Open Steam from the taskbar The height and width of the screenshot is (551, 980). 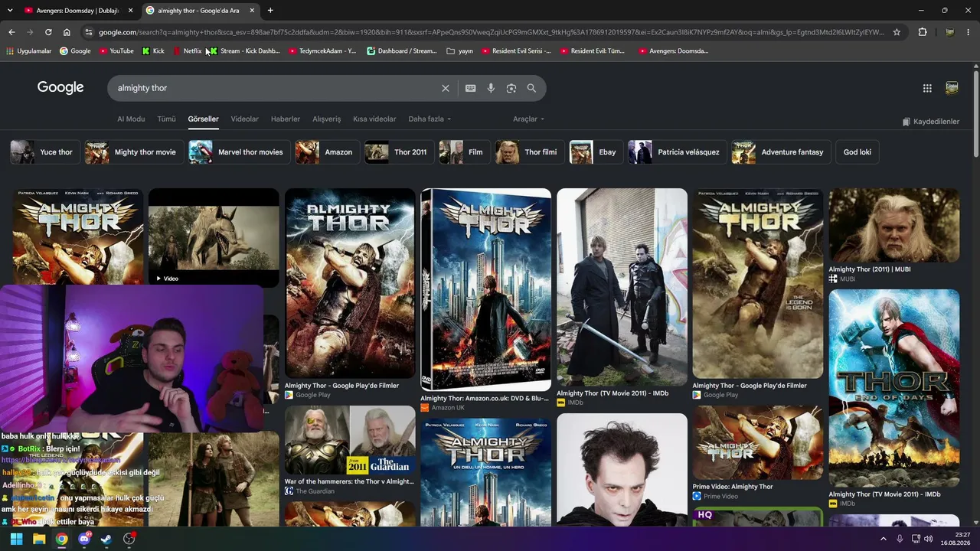(x=106, y=539)
